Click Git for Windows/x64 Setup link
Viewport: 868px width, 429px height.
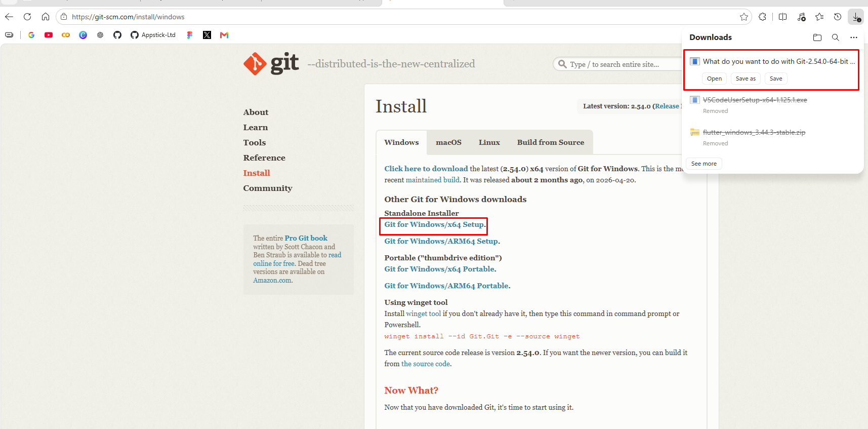tap(434, 224)
